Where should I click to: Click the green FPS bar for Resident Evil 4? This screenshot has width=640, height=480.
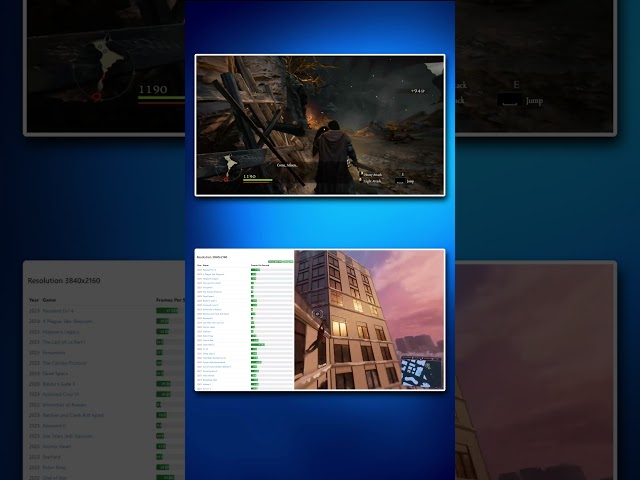(x=167, y=311)
